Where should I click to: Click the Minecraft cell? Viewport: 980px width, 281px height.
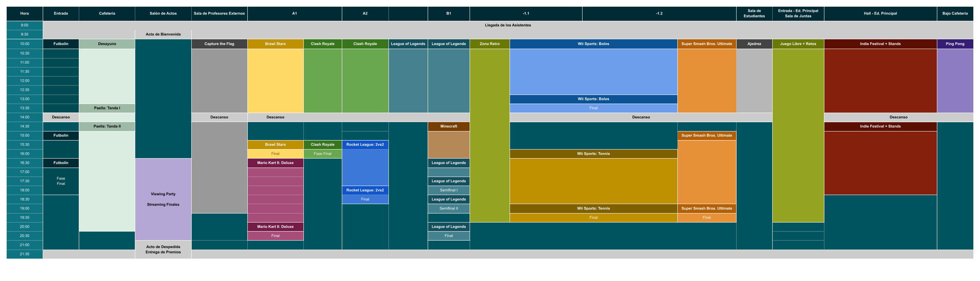[x=448, y=126]
